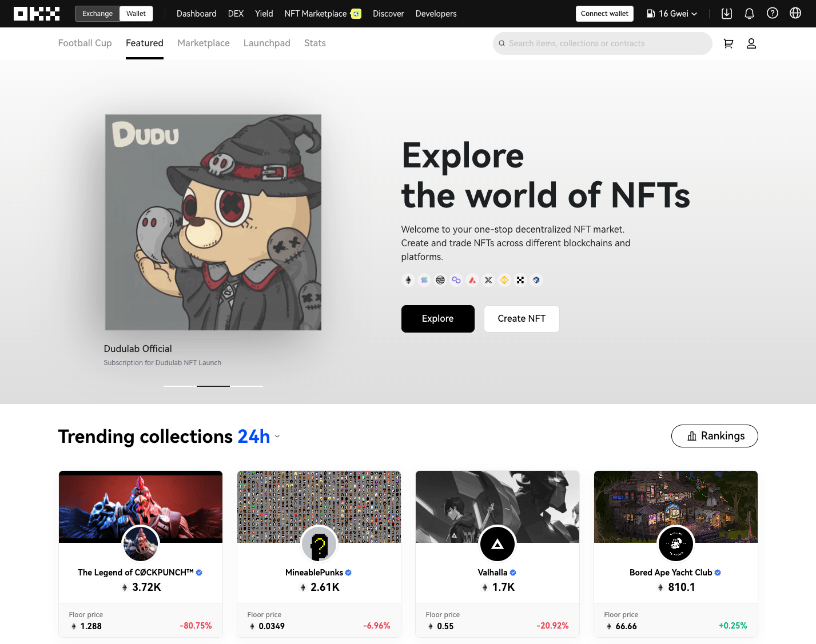The image size is (816, 644).
Task: Click the Polygon chain icon
Action: 456,280
